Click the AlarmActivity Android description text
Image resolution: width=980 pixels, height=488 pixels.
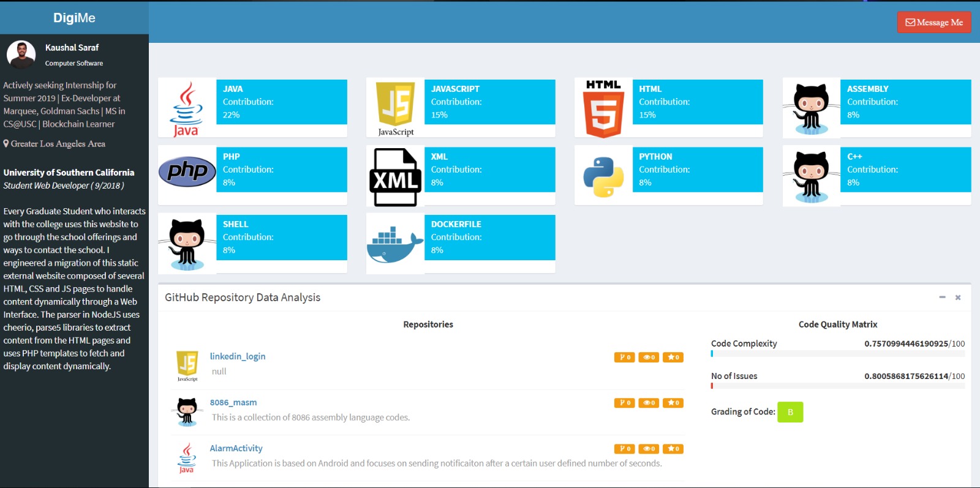click(437, 464)
